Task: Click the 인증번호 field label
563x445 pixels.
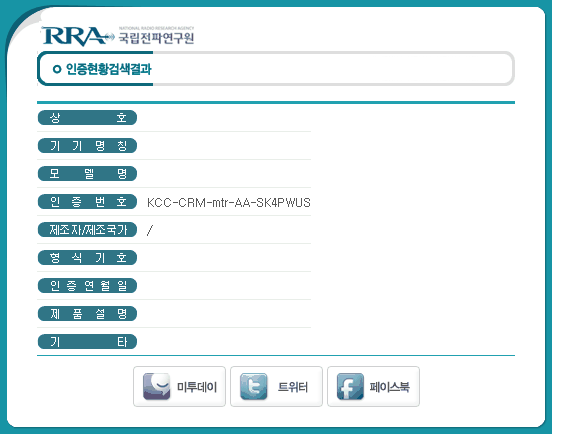Action: point(87,201)
